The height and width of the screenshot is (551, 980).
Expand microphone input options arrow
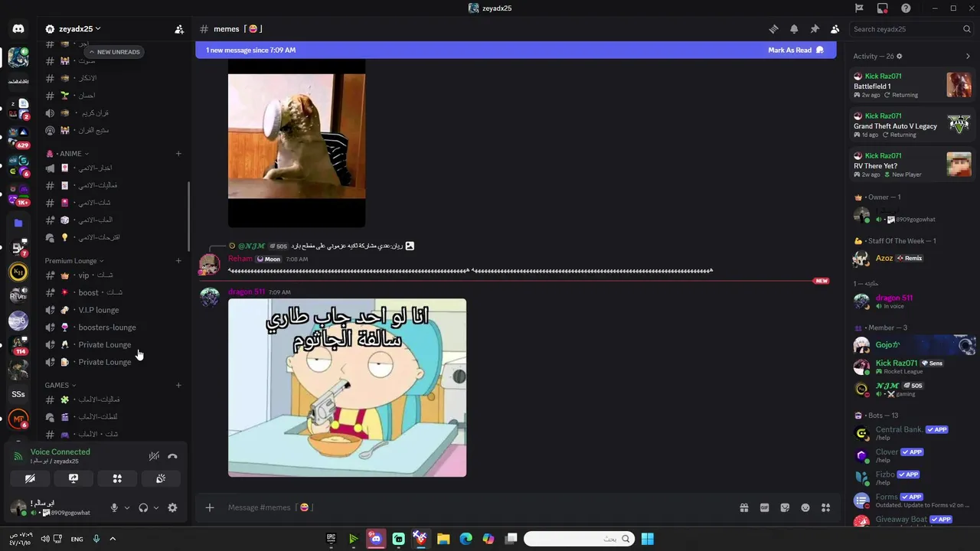(127, 507)
